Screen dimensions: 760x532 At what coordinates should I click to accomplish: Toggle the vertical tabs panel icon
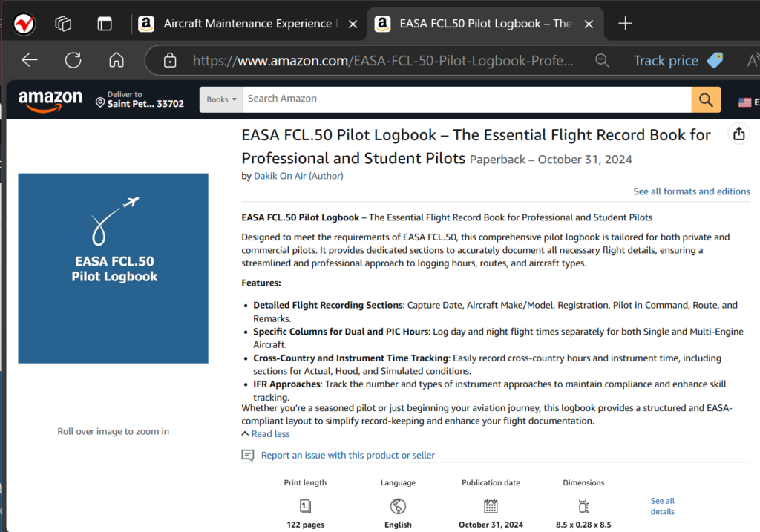coord(105,23)
